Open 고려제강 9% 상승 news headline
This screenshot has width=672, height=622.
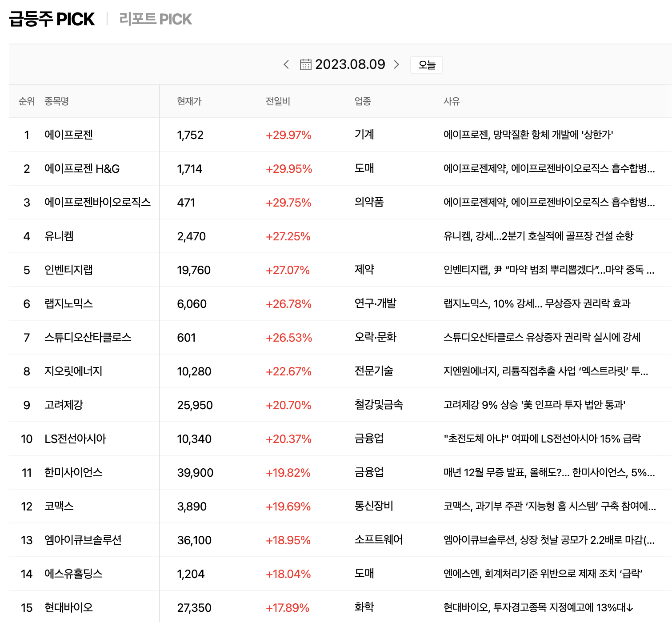click(x=534, y=405)
